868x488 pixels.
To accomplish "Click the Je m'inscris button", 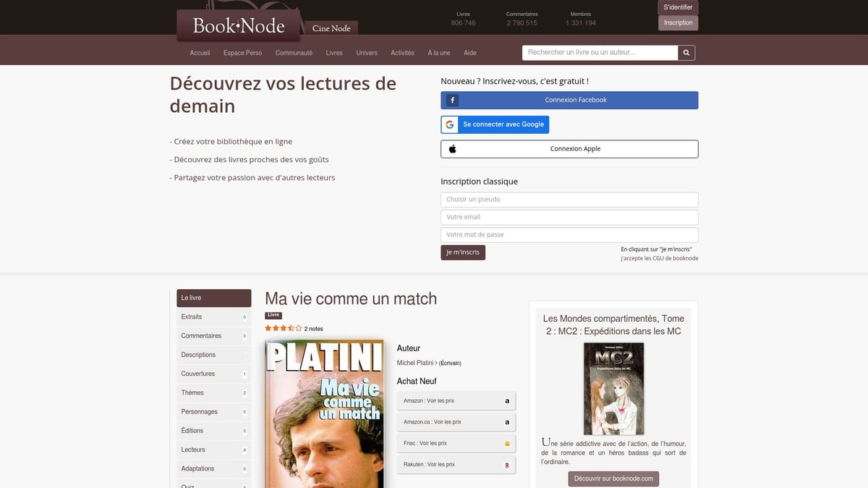I will pos(463,252).
